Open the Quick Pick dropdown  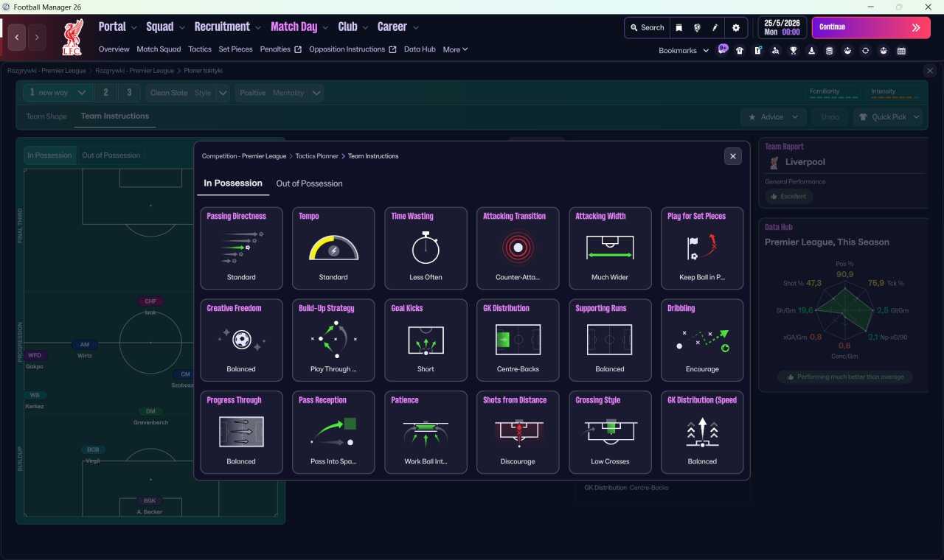click(x=888, y=116)
